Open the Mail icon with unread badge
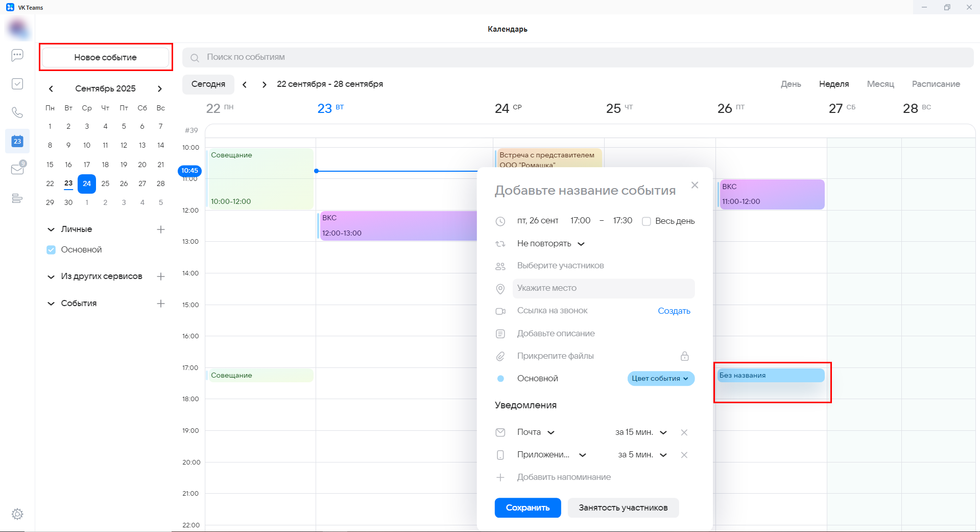Image resolution: width=980 pixels, height=532 pixels. [x=17, y=169]
